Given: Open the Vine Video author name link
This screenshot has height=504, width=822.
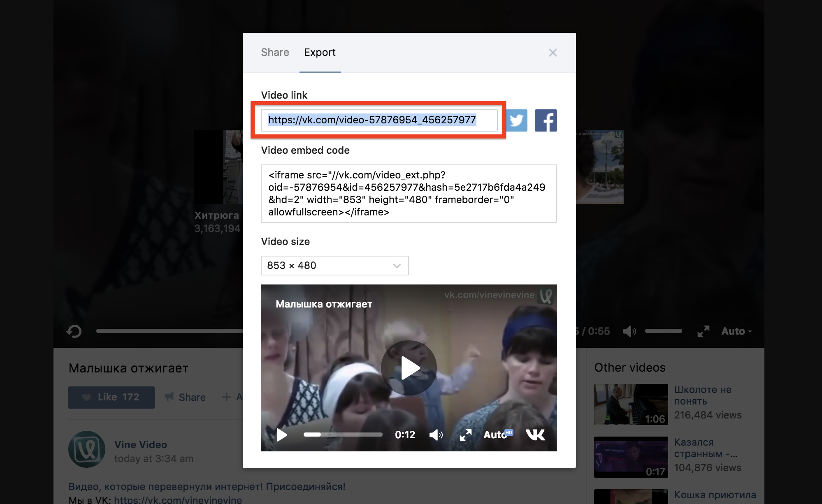Looking at the screenshot, I should [141, 445].
